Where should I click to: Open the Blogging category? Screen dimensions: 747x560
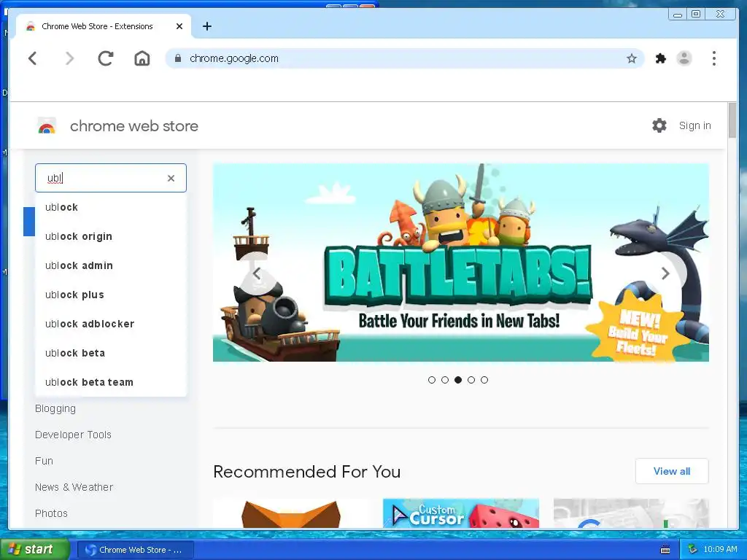tap(55, 408)
